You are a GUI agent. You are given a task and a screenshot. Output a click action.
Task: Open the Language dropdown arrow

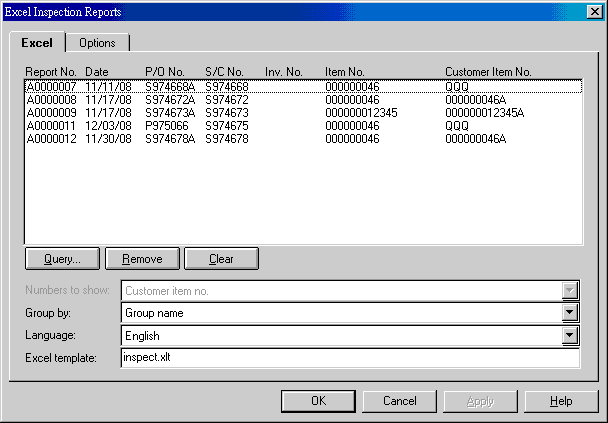(570, 335)
